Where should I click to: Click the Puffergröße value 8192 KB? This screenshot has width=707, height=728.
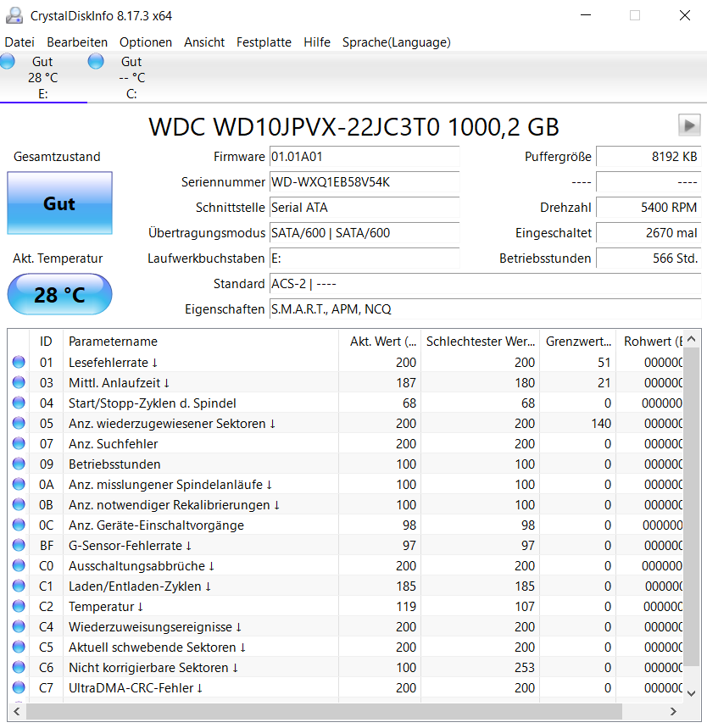pos(649,157)
